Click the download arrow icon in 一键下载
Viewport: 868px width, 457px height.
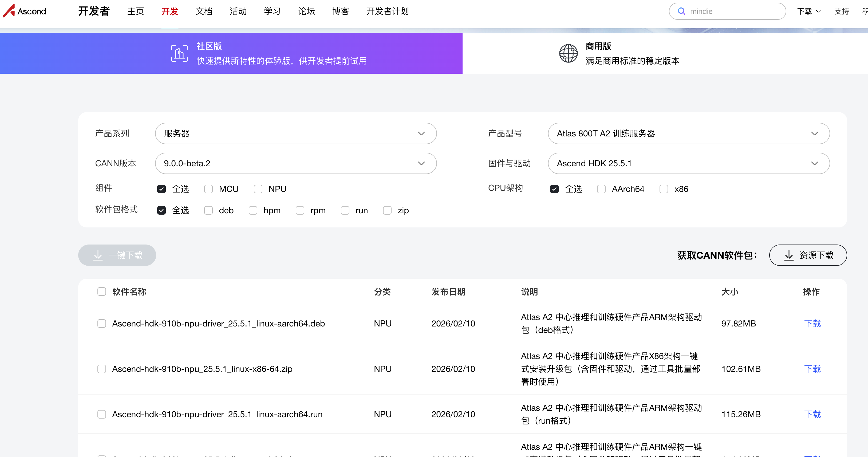click(98, 255)
